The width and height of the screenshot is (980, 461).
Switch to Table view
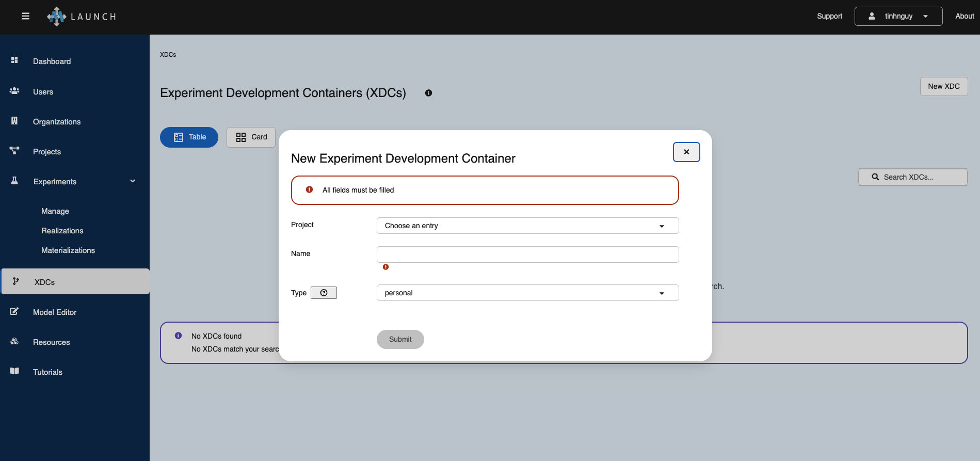(x=189, y=137)
